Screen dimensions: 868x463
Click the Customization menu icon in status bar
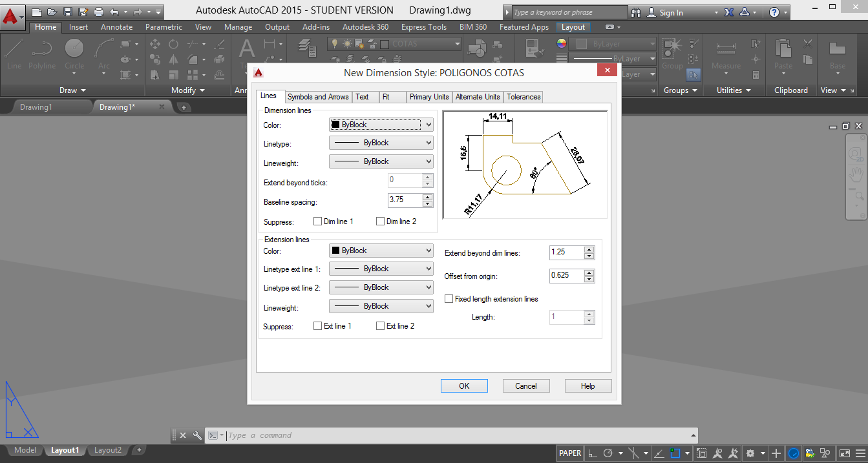(x=861, y=453)
